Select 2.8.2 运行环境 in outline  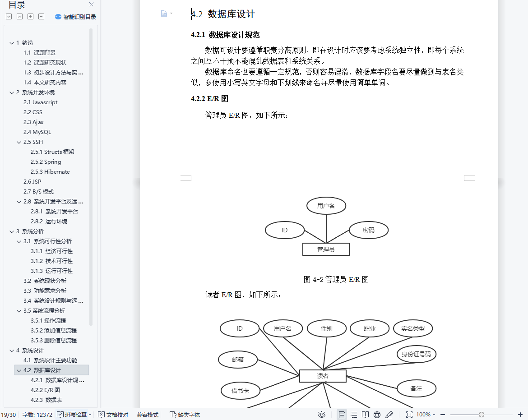pyautogui.click(x=49, y=222)
